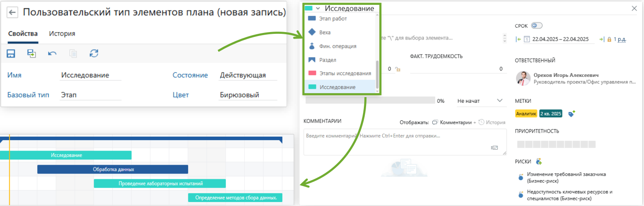This screenshot has height=206, width=644.
Task: Click the add tag icon under Метки
Action: (x=571, y=113)
